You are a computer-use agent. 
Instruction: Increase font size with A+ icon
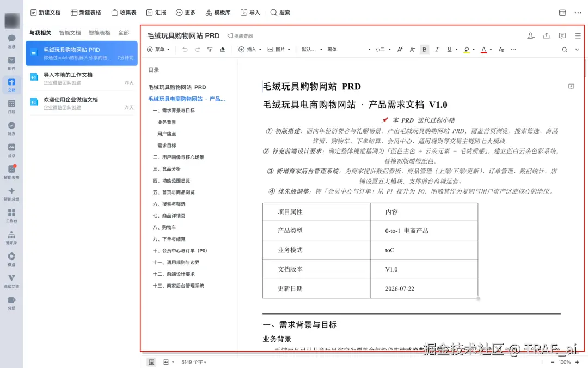pos(400,50)
